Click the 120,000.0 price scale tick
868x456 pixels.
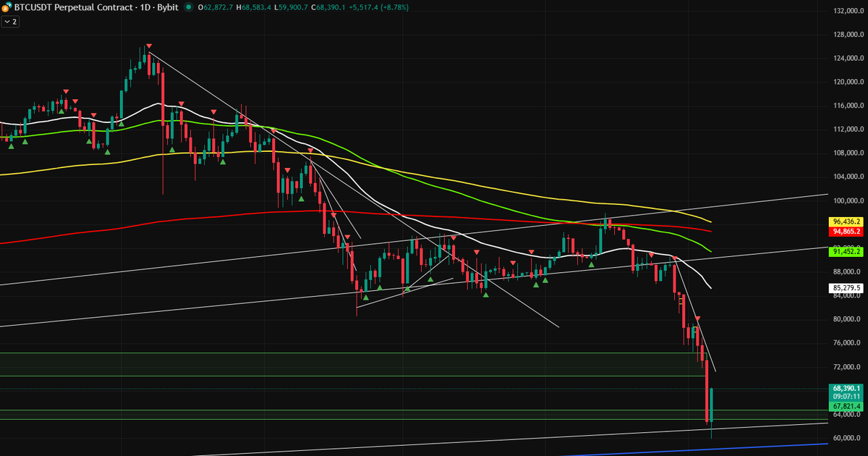848,82
